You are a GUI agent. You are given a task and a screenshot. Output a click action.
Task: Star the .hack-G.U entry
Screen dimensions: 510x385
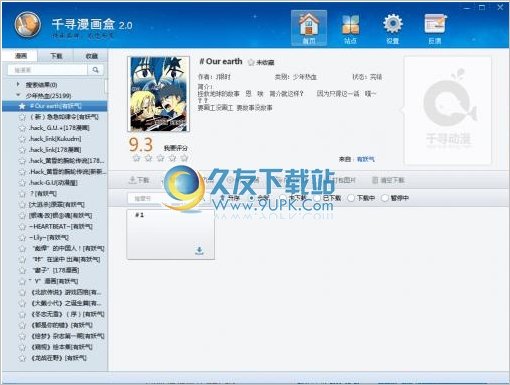pos(22,183)
